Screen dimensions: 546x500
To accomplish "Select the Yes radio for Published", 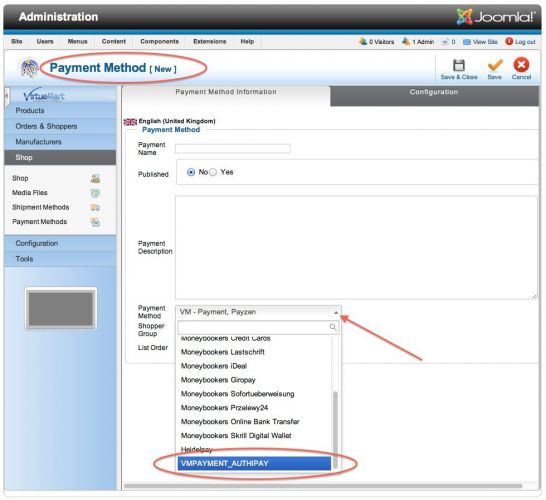I will (213, 172).
